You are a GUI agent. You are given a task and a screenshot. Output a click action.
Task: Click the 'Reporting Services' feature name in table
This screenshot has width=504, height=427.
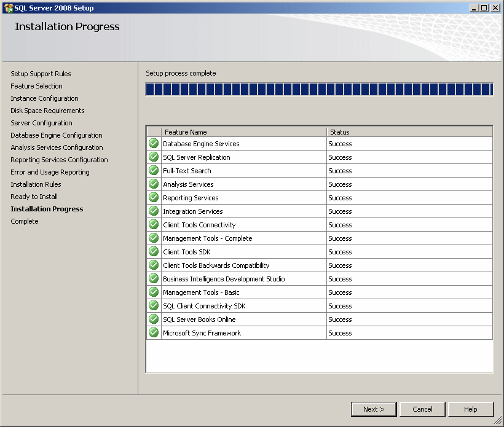191,198
